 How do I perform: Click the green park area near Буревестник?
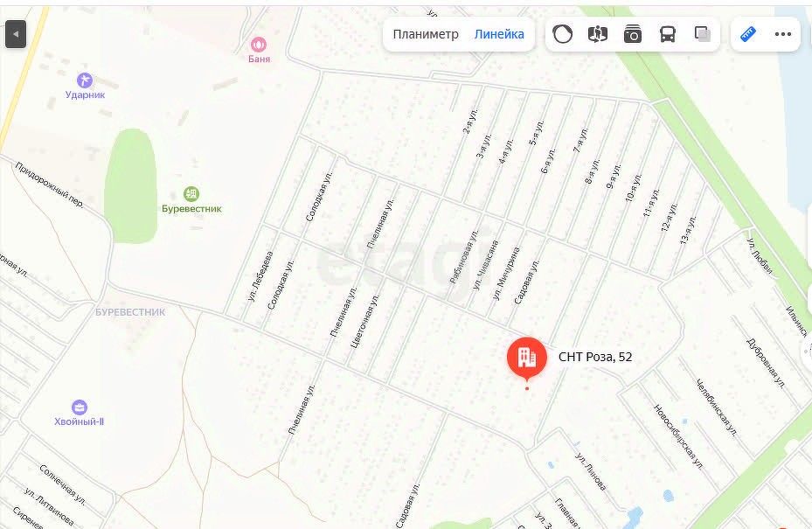click(130, 185)
